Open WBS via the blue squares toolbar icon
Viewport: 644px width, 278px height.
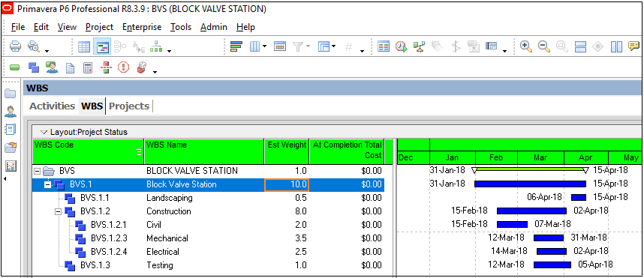pyautogui.click(x=33, y=67)
